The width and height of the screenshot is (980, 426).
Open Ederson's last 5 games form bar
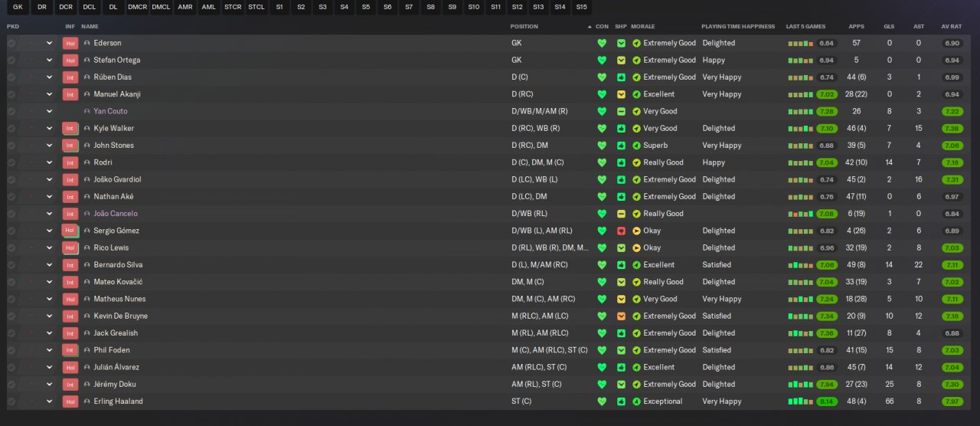coord(801,44)
